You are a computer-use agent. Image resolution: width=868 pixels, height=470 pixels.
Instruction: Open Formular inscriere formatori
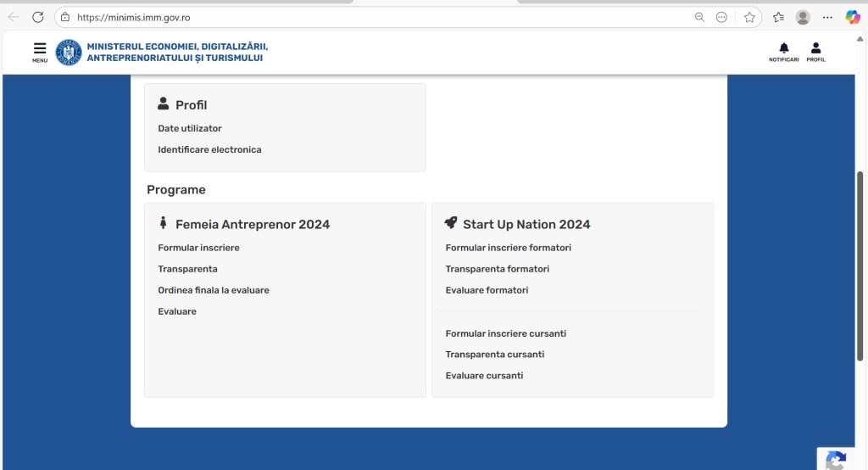tap(508, 248)
